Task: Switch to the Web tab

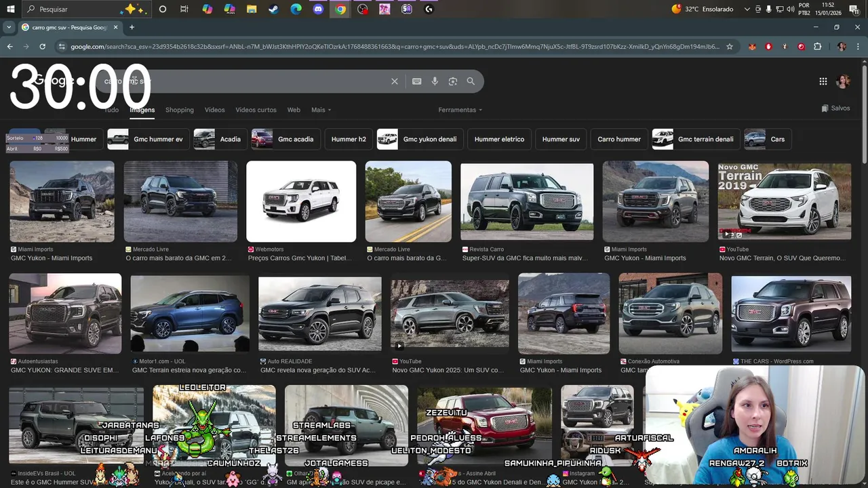Action: click(x=294, y=110)
